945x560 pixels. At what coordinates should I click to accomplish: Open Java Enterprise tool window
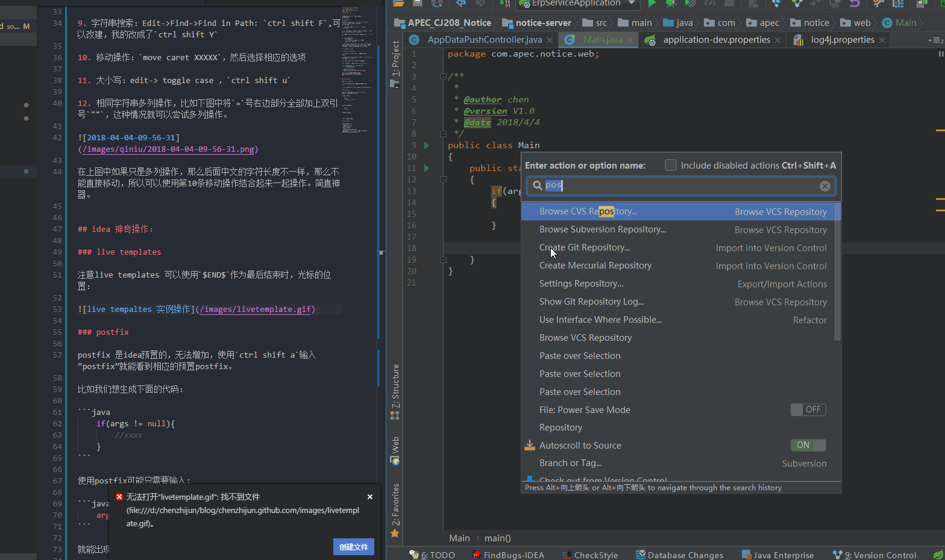coord(777,555)
